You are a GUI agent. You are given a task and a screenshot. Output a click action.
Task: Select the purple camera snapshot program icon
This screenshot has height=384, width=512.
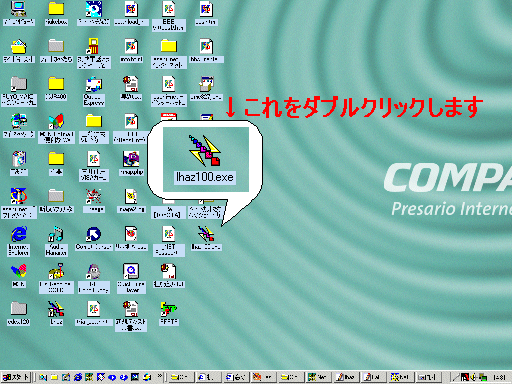[131, 159]
